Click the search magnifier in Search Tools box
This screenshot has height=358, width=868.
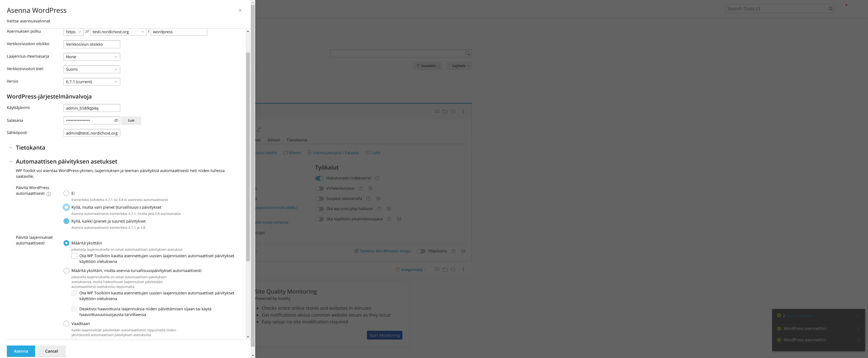[830, 9]
